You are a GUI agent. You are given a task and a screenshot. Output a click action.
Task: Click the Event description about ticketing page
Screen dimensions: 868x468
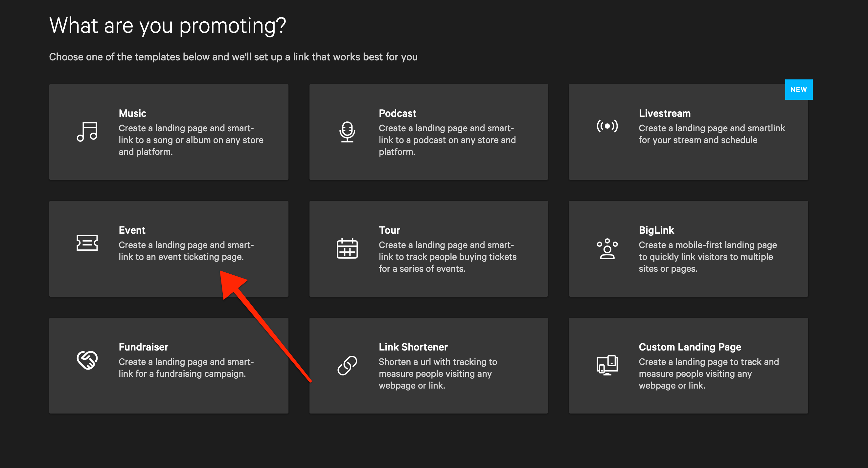click(186, 251)
